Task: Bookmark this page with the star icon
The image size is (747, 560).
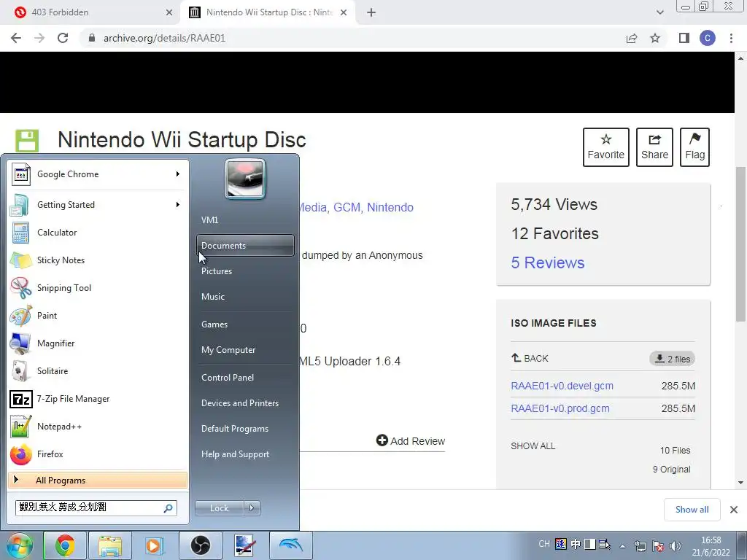Action: click(655, 38)
